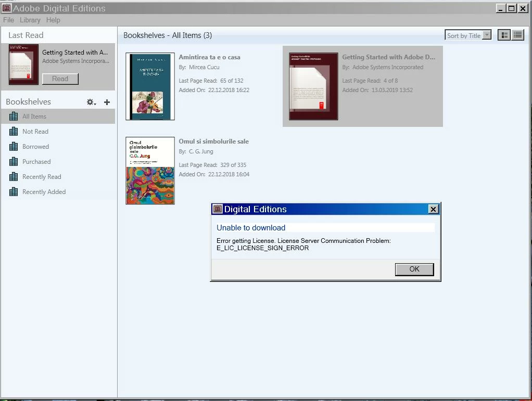Select the Purchased bookshelf
Screen dimensions: 532x401
(x=58, y=162)
